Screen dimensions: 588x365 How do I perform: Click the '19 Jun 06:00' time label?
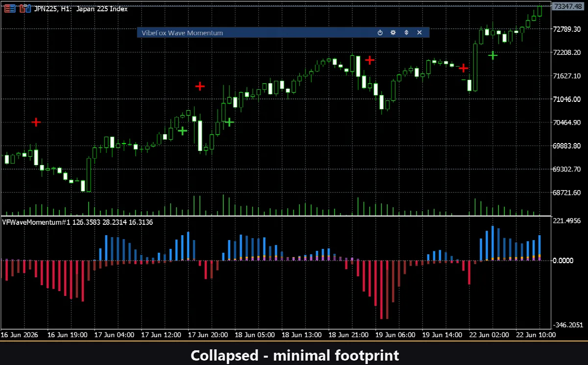[395, 335]
